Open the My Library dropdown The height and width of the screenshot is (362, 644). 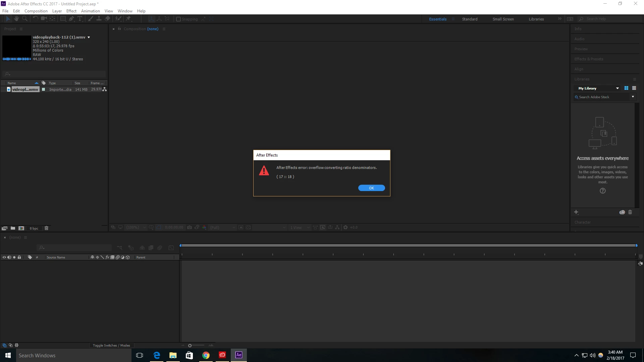pyautogui.click(x=617, y=88)
